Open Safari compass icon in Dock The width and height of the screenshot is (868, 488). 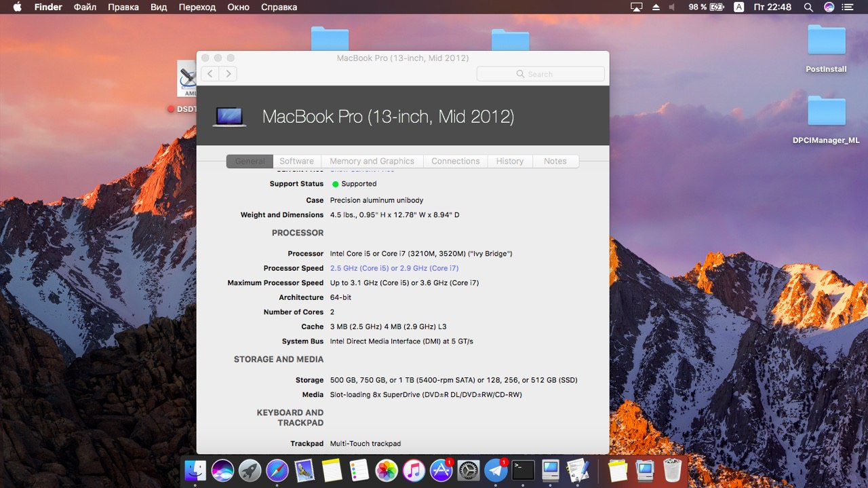(277, 470)
